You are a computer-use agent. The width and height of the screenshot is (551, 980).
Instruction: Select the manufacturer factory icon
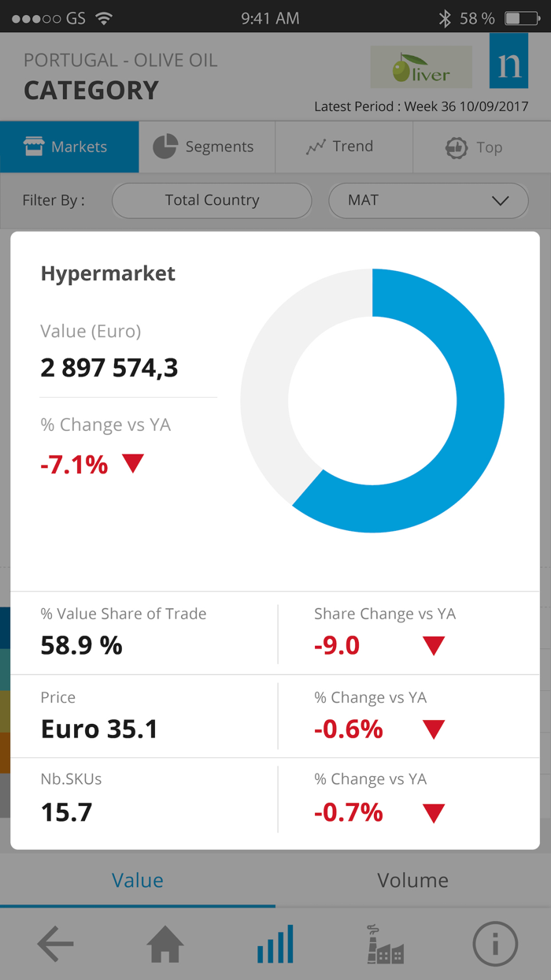pos(385,944)
